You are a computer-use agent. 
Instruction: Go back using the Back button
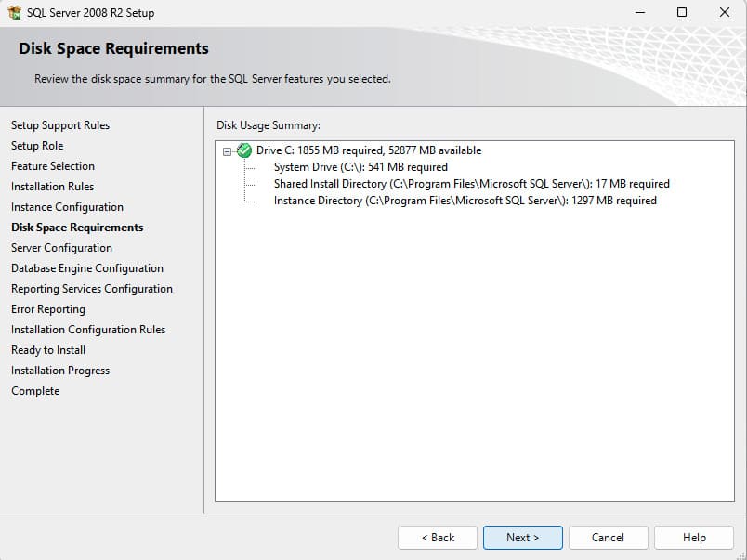click(438, 538)
